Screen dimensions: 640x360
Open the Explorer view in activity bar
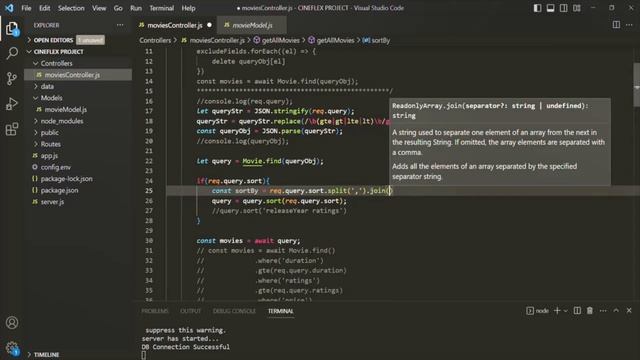[x=12, y=29]
